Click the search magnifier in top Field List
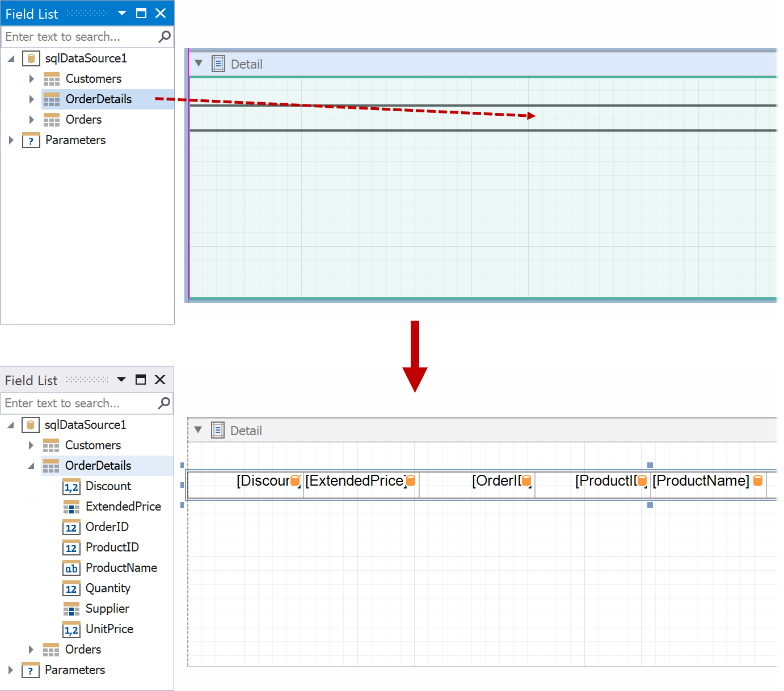Viewport: 784px width, 691px height. pos(164,37)
